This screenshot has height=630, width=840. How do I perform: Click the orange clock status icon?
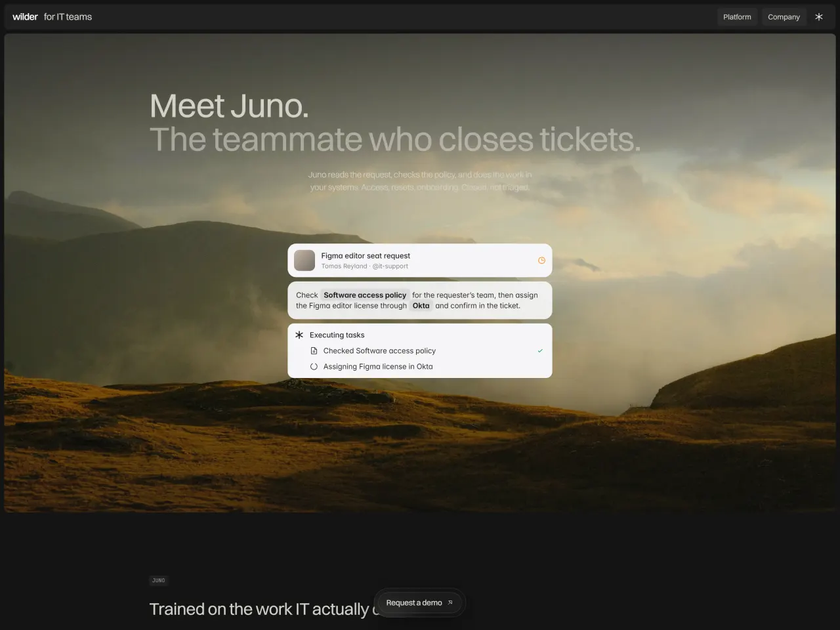[x=541, y=261]
